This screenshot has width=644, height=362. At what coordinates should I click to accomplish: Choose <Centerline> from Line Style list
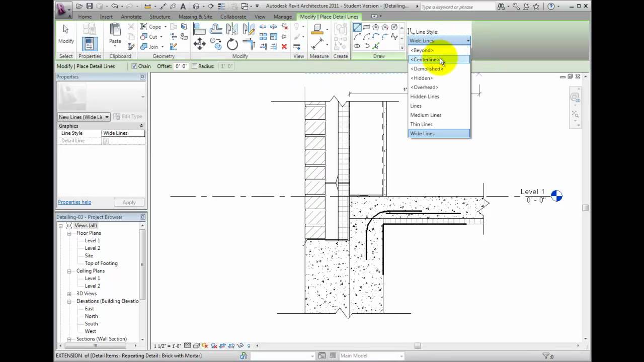click(x=425, y=60)
